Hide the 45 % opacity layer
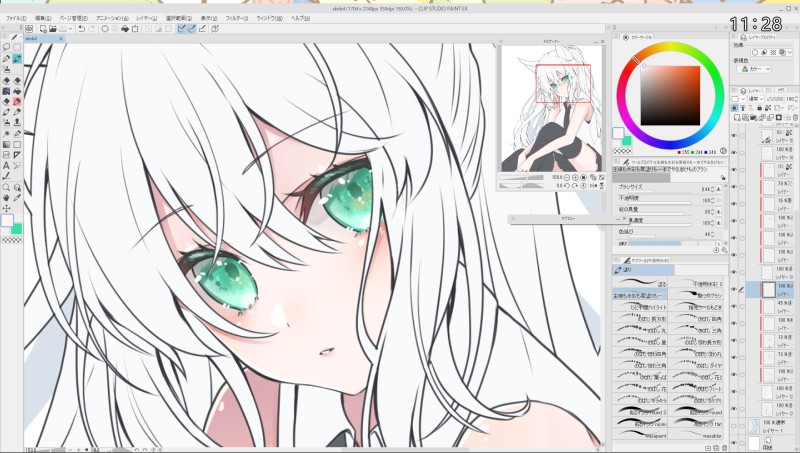This screenshot has height=453, width=800. 734,306
